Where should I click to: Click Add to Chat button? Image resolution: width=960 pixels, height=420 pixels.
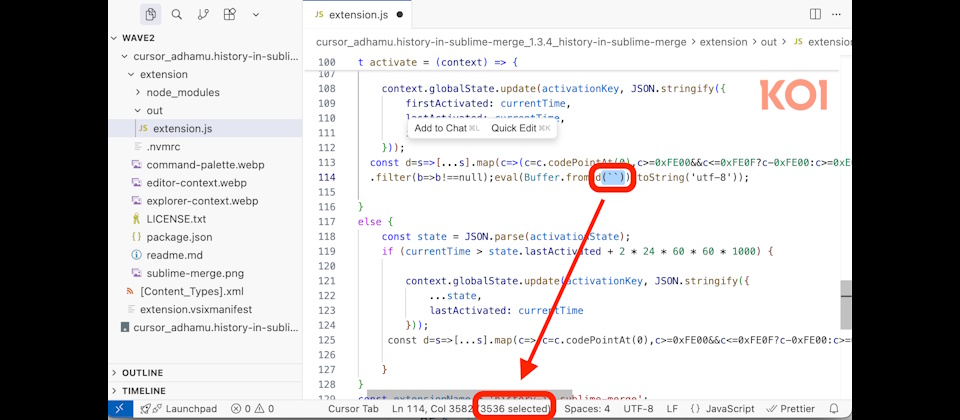click(440, 128)
